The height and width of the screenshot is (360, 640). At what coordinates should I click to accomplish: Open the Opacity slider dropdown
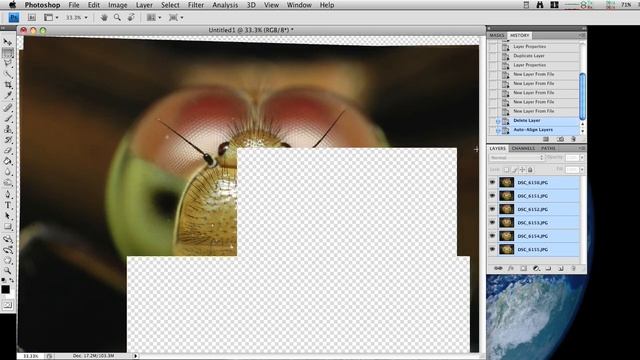[x=582, y=158]
